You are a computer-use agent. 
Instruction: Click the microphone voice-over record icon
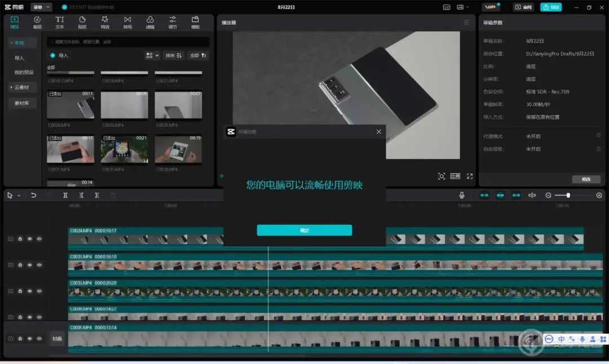pos(462,195)
